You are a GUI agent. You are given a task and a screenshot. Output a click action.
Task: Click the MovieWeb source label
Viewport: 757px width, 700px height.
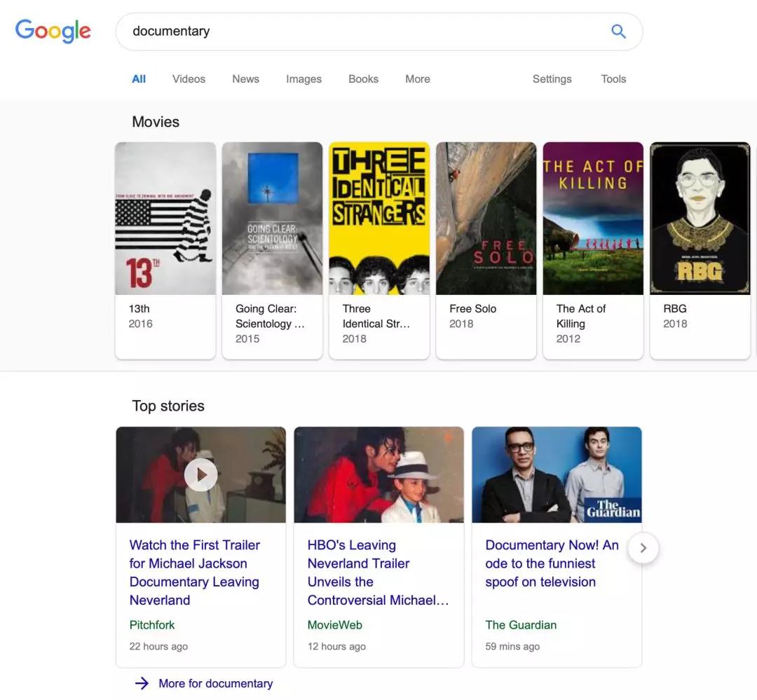coord(334,625)
